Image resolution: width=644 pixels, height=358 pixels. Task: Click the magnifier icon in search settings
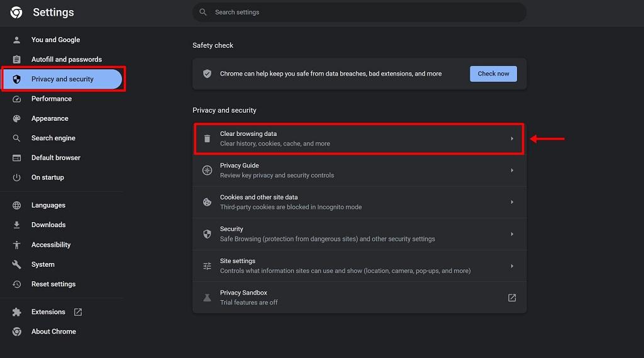[x=203, y=13]
